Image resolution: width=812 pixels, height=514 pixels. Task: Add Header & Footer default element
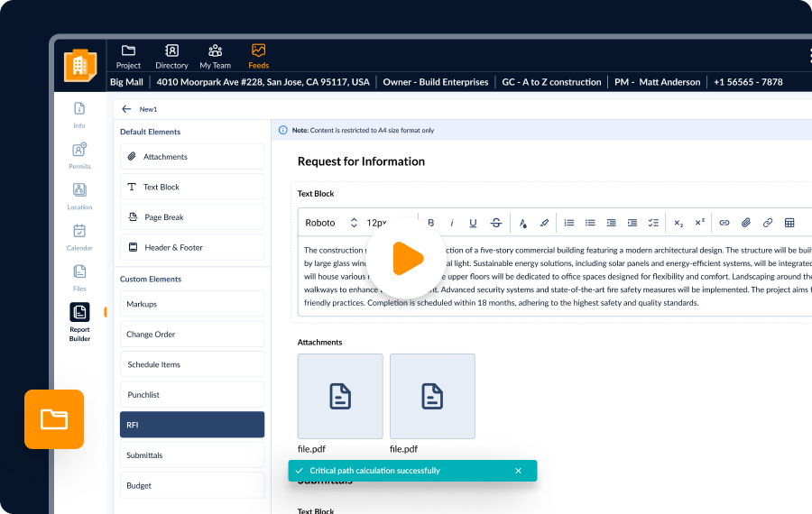(192, 247)
